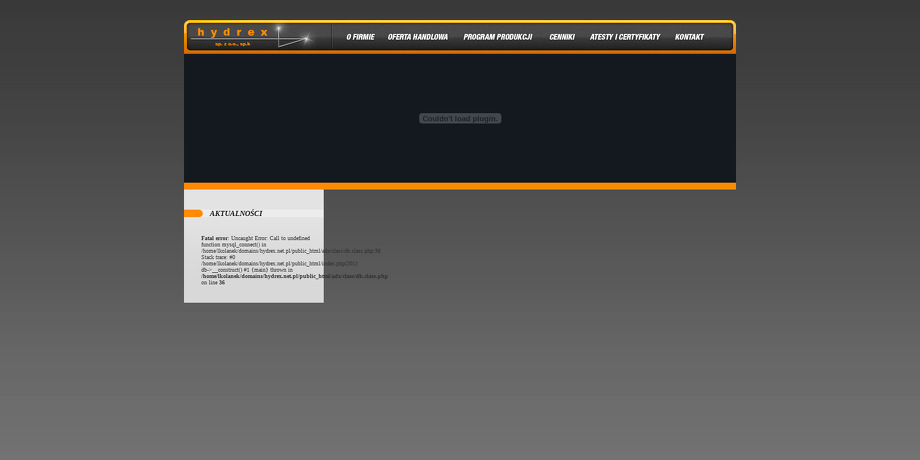This screenshot has height=460, width=920.
Task: Click the 'sp. z o.o., sp.k' logo subtitle
Action: pos(232,44)
